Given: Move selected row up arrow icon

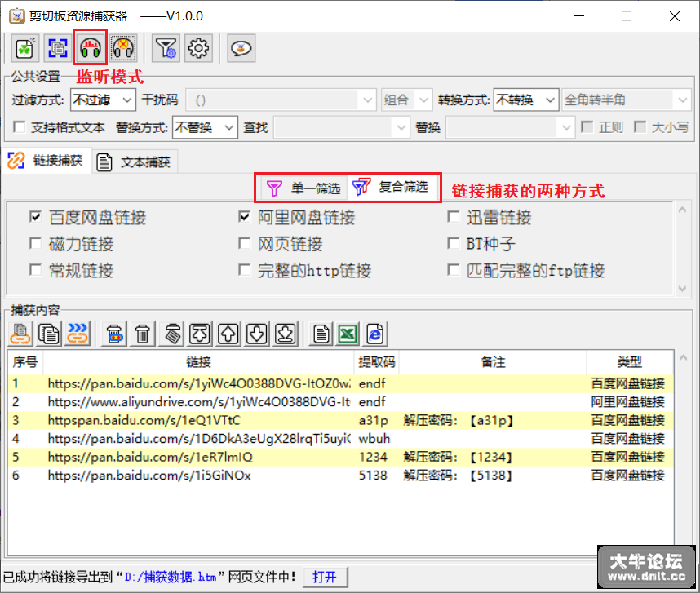Looking at the screenshot, I should pos(228,334).
